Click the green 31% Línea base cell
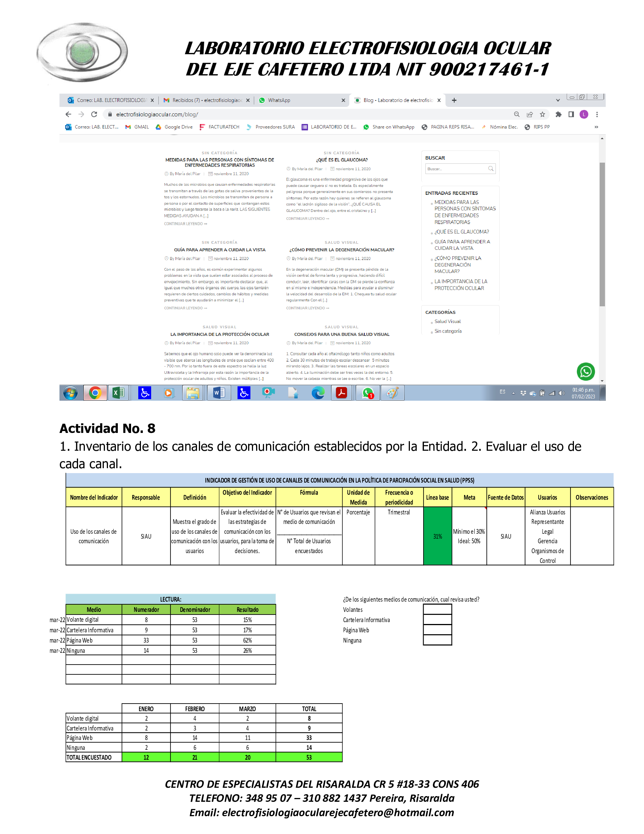Screen dimensions: 644x834 [438, 536]
